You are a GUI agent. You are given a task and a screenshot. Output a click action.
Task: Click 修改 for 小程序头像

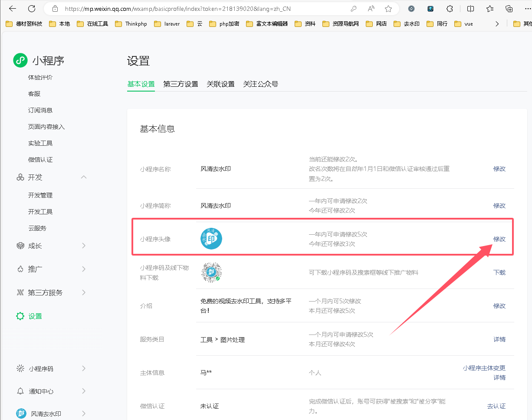click(x=499, y=239)
